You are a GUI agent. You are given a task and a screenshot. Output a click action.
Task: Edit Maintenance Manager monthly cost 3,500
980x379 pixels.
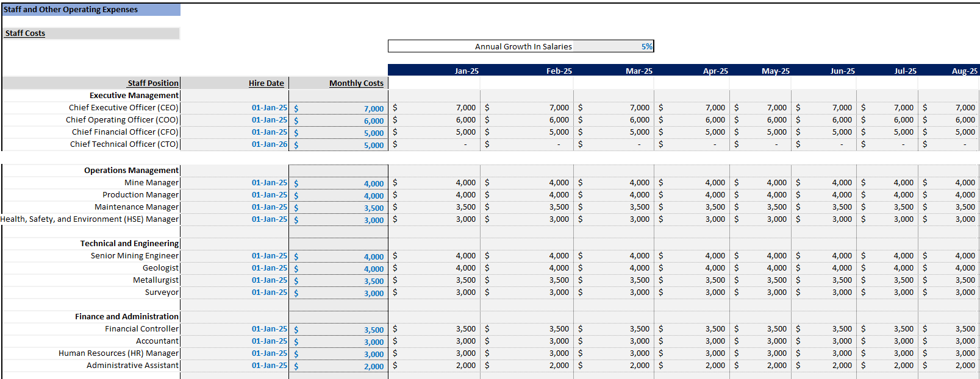tap(338, 208)
